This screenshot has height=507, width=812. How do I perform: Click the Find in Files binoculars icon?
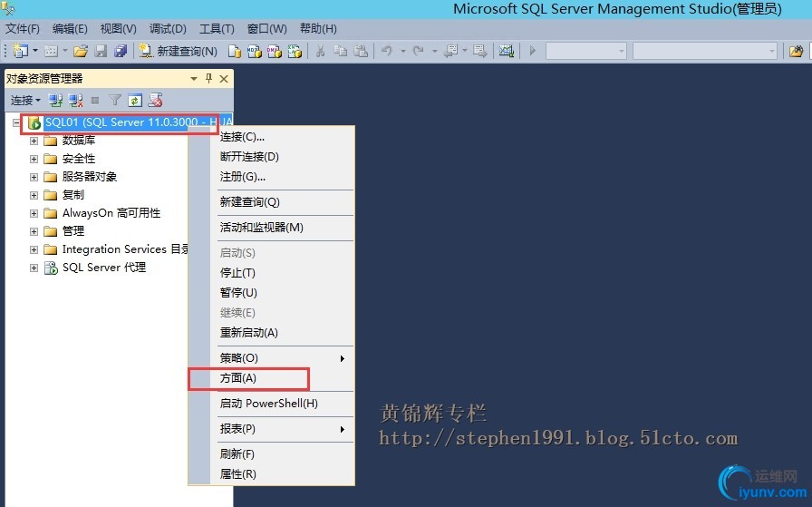(x=796, y=51)
